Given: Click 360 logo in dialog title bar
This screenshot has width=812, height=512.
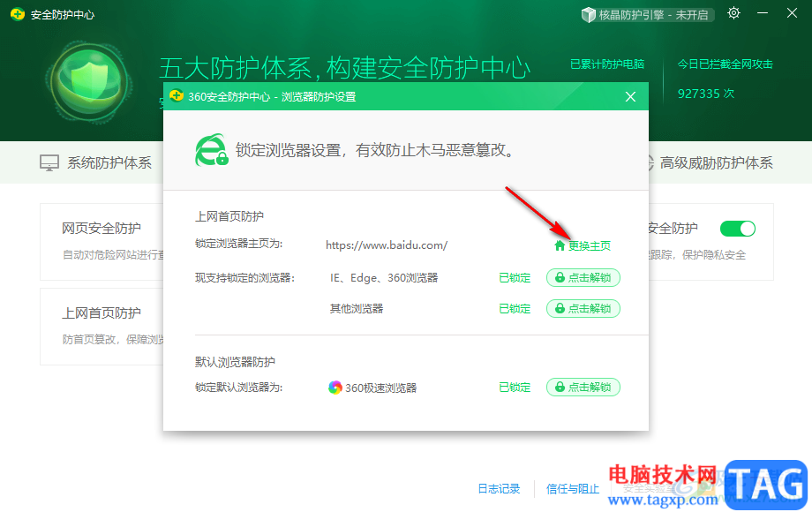Looking at the screenshot, I should coord(177,96).
